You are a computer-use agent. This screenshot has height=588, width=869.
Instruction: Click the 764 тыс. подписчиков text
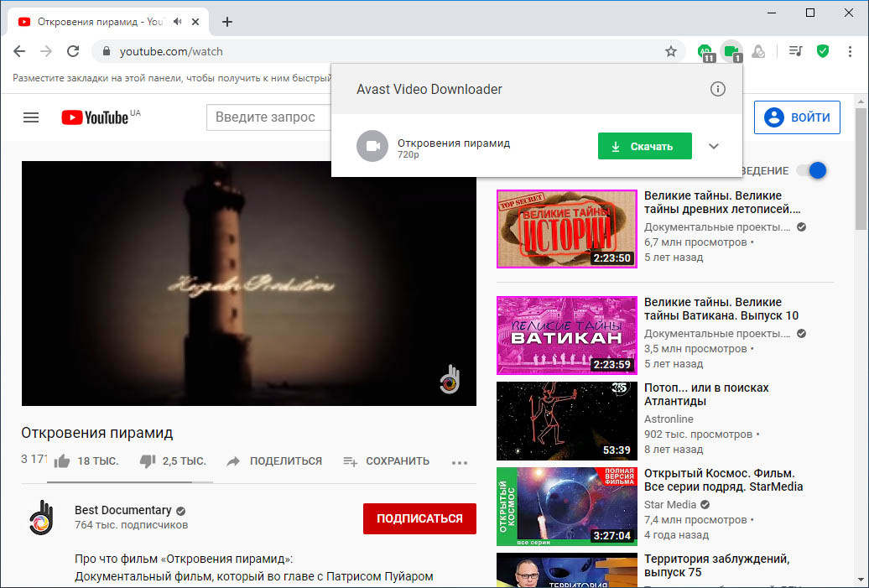pos(132,525)
